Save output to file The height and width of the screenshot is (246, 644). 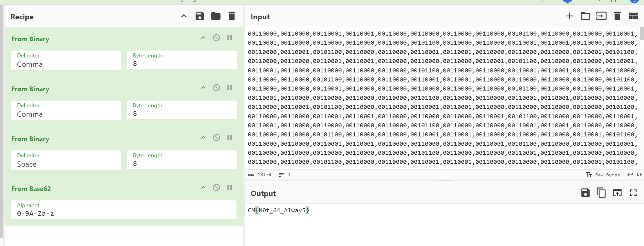pyautogui.click(x=585, y=193)
